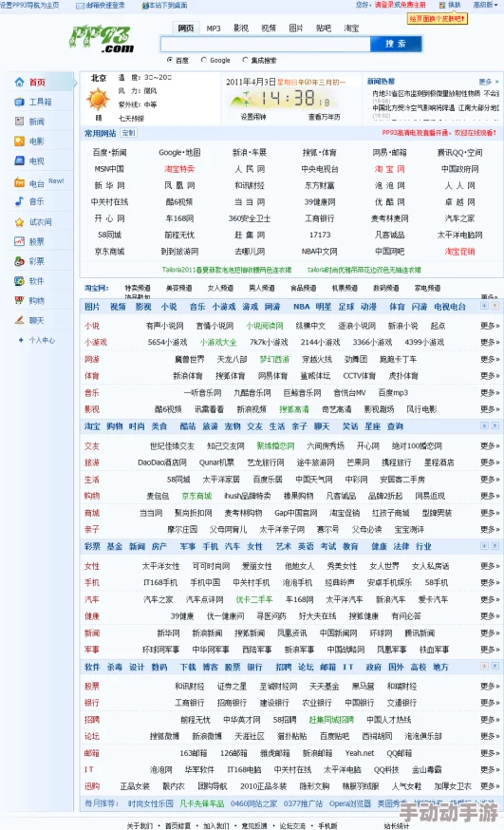Click the 搜索 search button
504x830 pixels.
396,44
